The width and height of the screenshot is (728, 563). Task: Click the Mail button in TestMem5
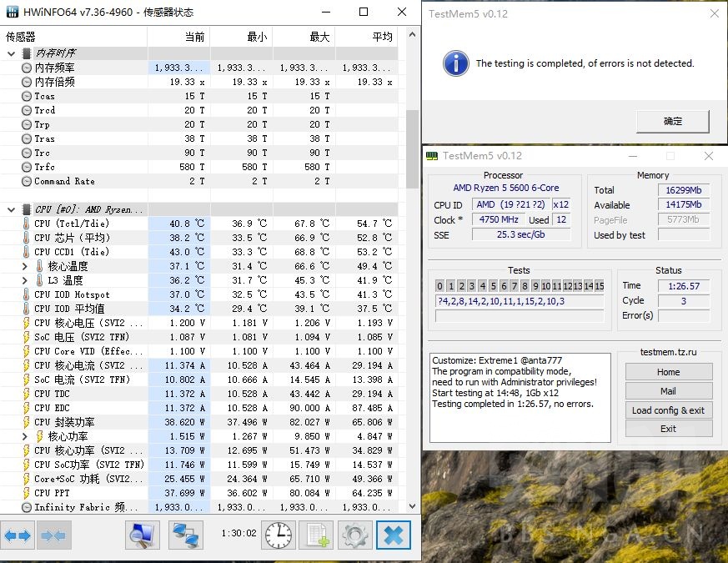pos(668,391)
